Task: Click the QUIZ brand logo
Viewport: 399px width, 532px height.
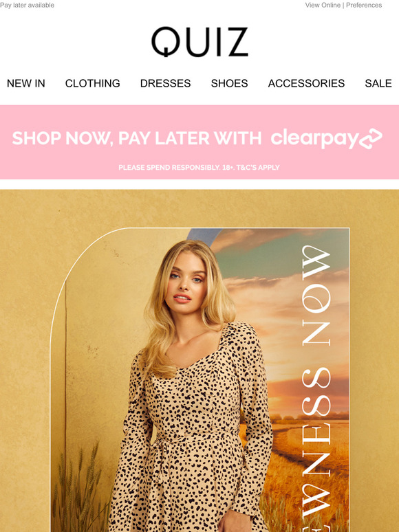Action: click(199, 42)
